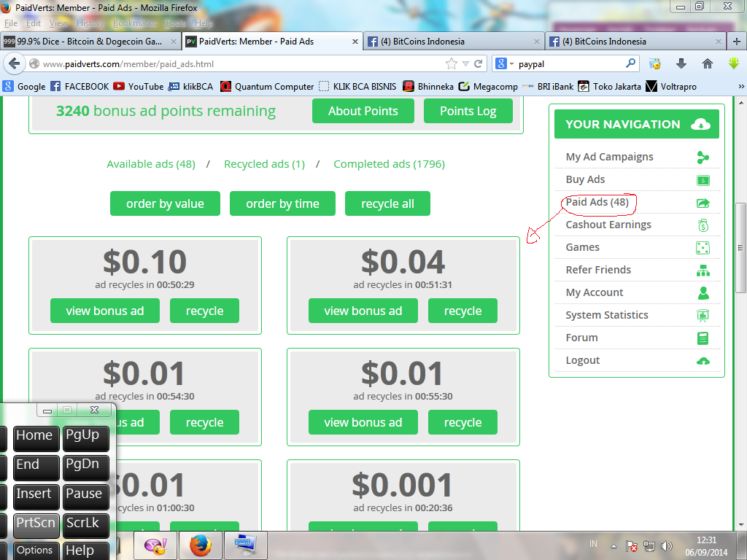Click Action Center flag tray icon
The width and height of the screenshot is (747, 560).
[632, 546]
